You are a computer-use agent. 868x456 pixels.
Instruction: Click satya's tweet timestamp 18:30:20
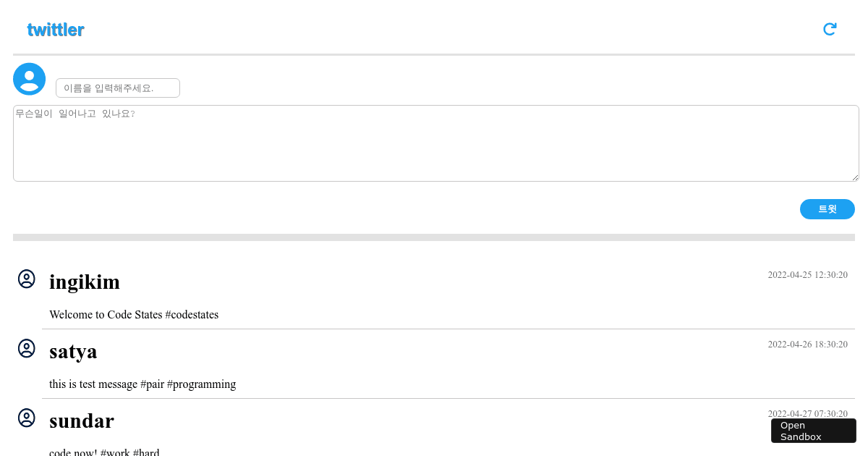tap(807, 345)
